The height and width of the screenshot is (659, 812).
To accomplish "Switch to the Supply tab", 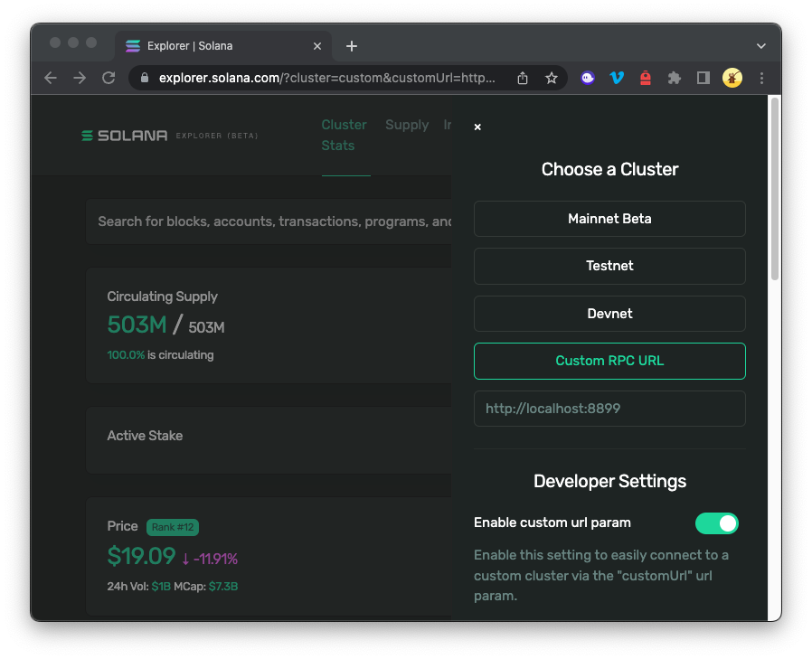I will (407, 125).
